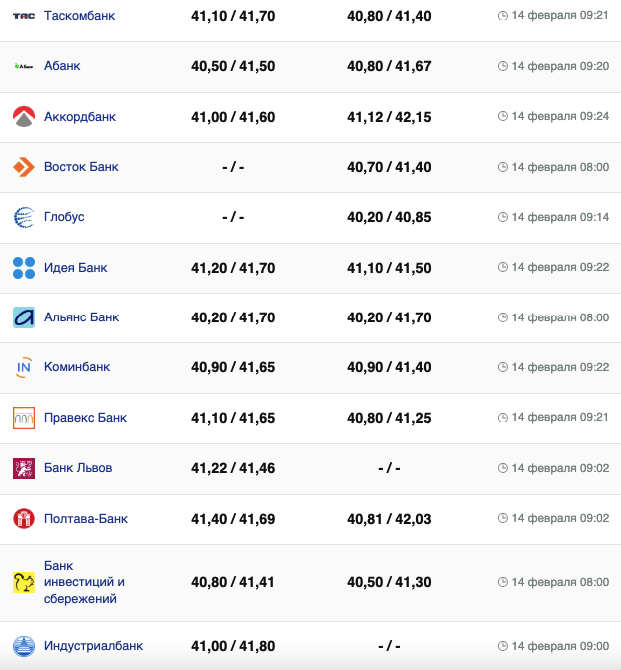The height and width of the screenshot is (670, 621).
Task: Click the Таскомбанк logo icon
Action: coord(24,16)
